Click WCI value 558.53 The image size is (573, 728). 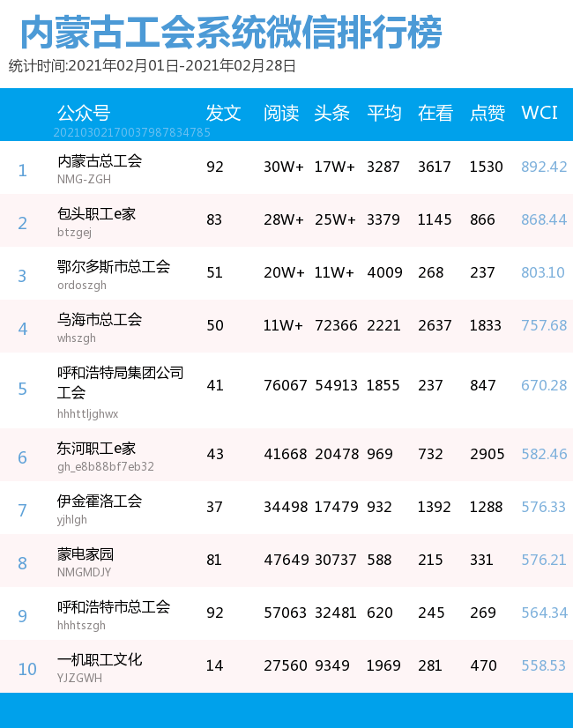(x=543, y=665)
